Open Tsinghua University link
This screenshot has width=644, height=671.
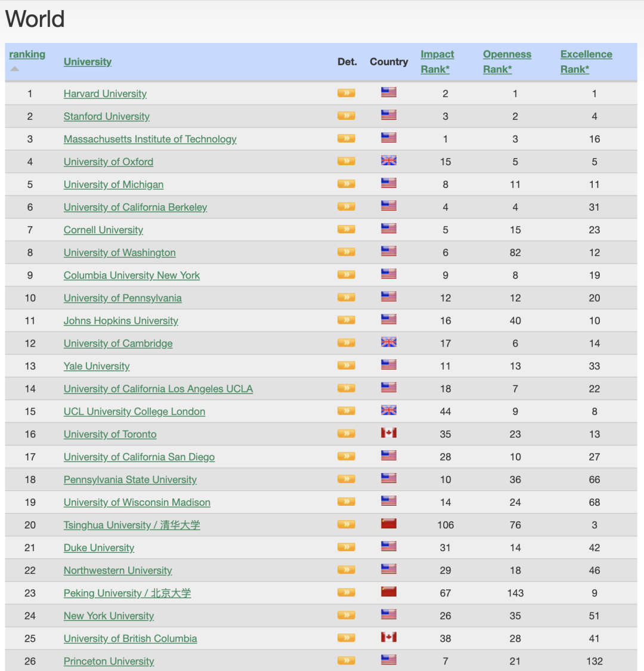[x=132, y=525]
